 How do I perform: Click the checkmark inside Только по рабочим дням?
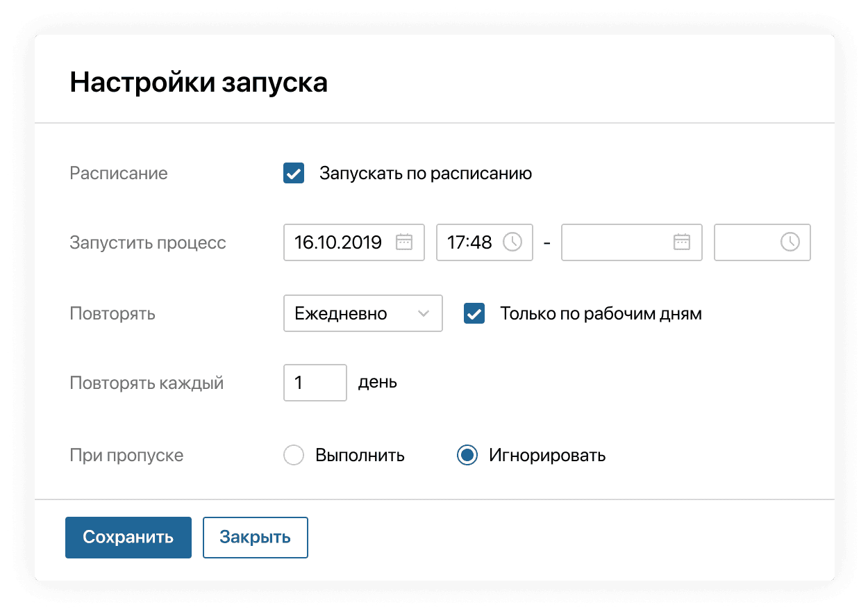[x=474, y=313]
